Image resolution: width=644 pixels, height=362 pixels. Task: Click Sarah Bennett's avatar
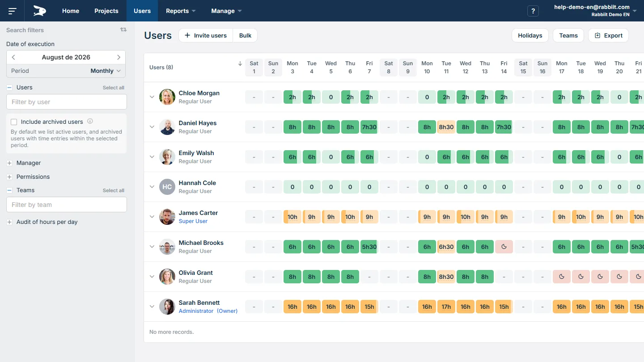click(167, 307)
